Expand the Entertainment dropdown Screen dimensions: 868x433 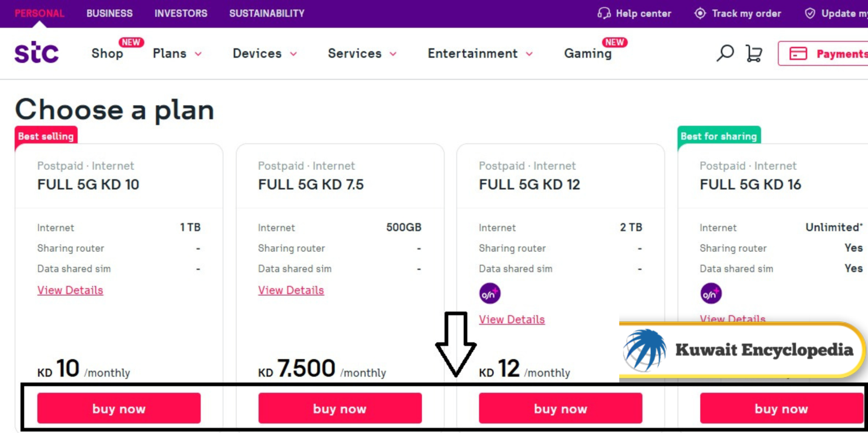[480, 54]
